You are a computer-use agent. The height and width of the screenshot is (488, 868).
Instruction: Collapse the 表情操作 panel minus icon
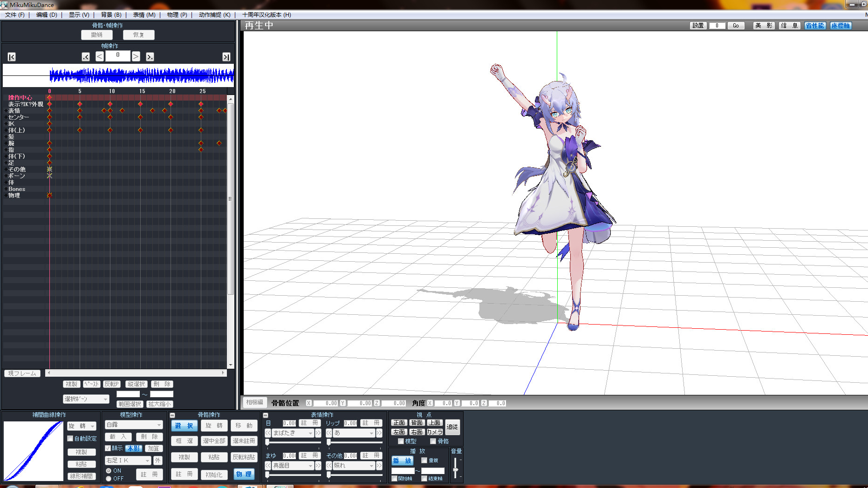pos(266,415)
